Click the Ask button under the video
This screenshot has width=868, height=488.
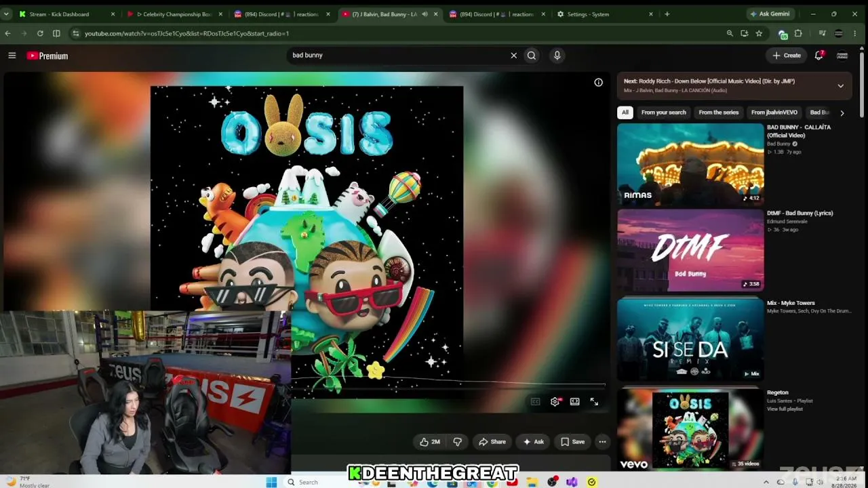[x=533, y=442]
